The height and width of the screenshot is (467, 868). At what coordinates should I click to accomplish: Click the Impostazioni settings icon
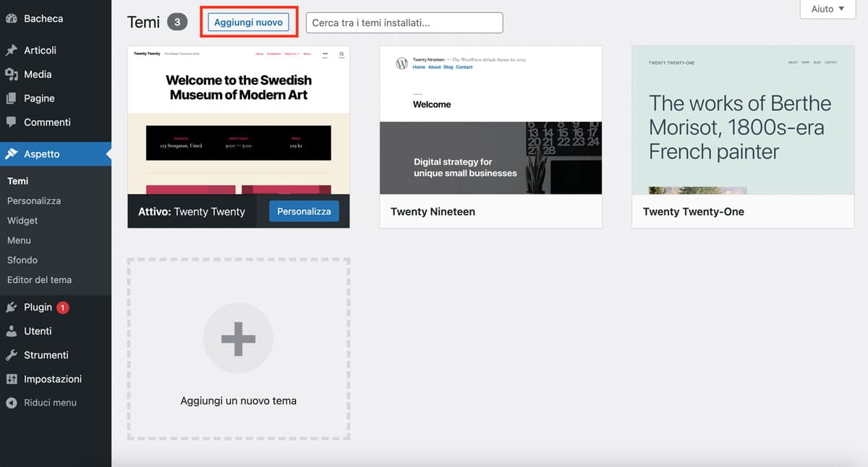[x=12, y=379]
